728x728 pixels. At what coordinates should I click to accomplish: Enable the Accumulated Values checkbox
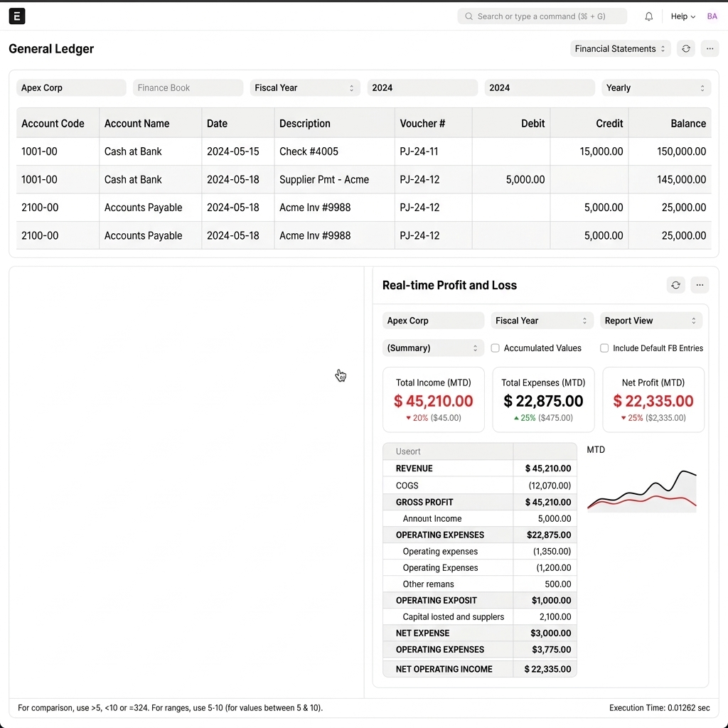[495, 348]
